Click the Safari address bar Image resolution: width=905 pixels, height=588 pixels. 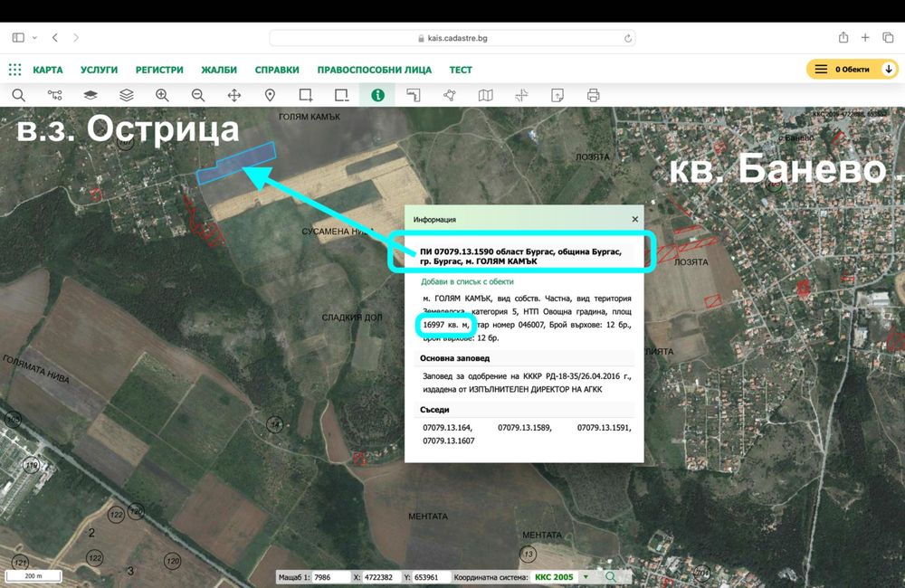[452, 38]
